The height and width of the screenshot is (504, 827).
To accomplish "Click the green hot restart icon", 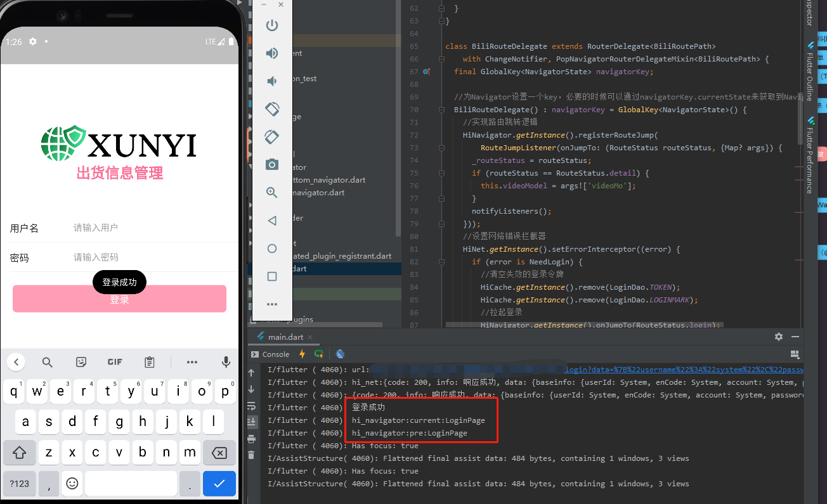I will (x=319, y=354).
